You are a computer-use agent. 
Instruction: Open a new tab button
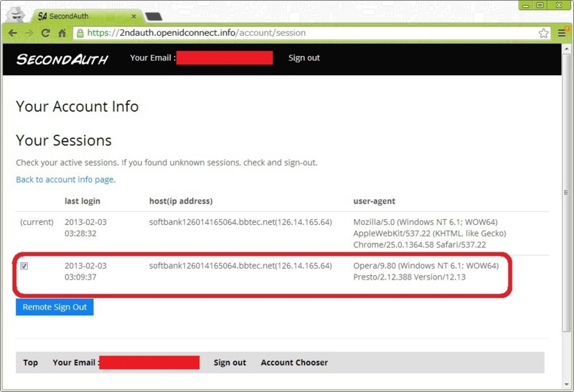click(154, 16)
